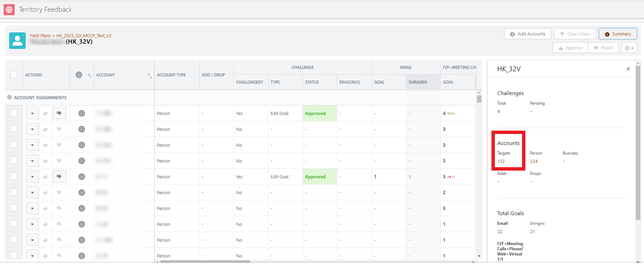Screen dimensions: 644x266
Task: Select the first account row checkbox
Action: click(14, 113)
